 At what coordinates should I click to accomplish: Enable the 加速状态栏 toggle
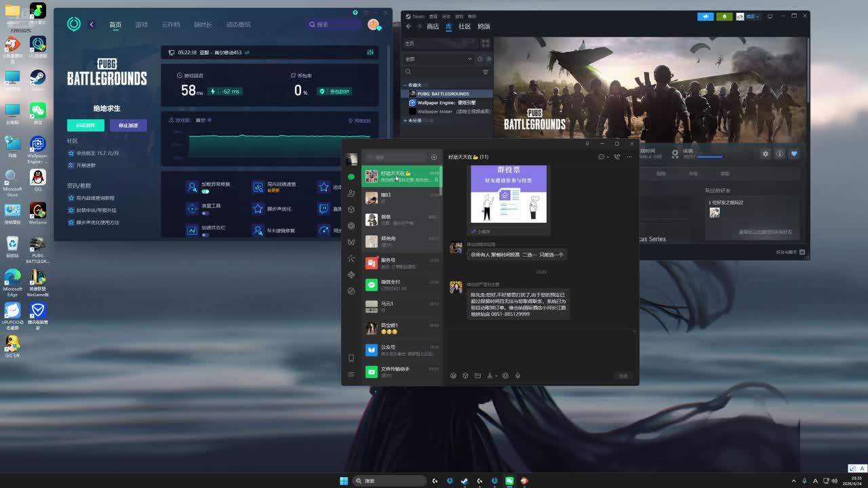[x=205, y=235]
